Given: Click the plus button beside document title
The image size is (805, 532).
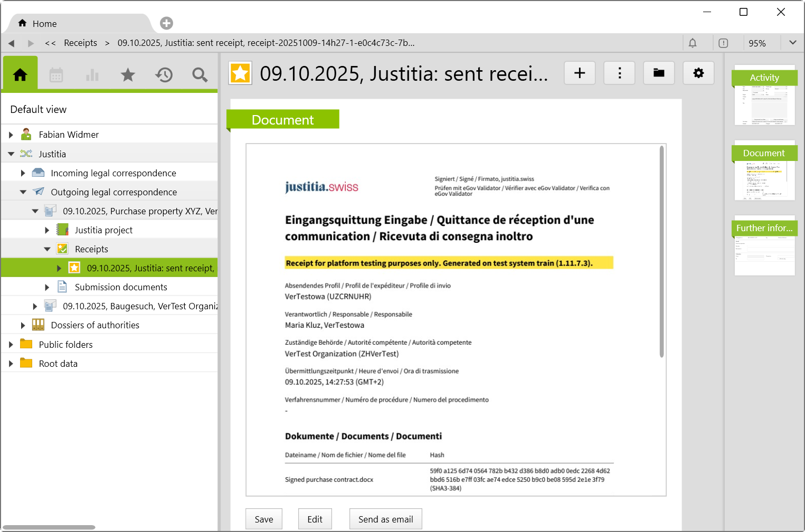Looking at the screenshot, I should (580, 73).
